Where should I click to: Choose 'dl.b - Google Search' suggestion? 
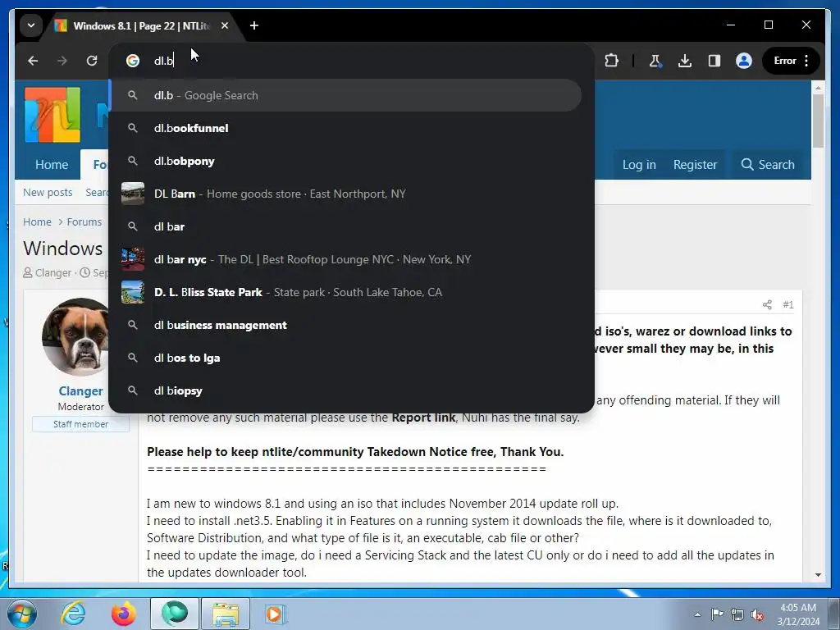click(346, 95)
